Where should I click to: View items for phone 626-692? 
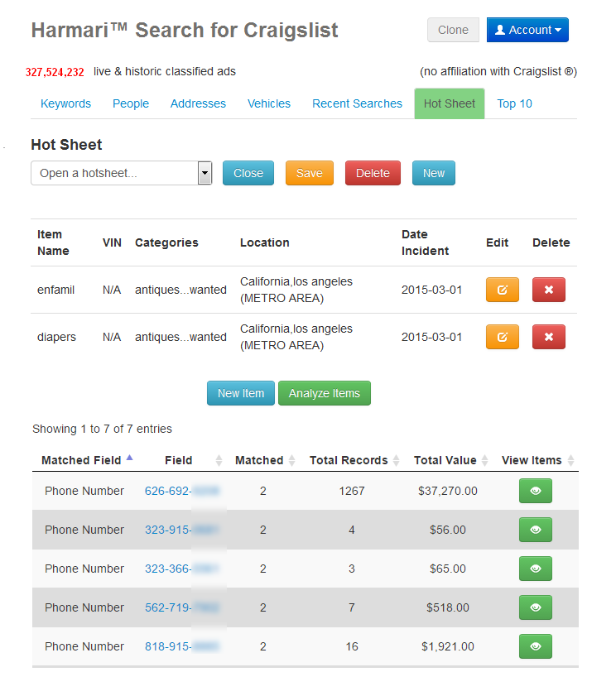535,491
